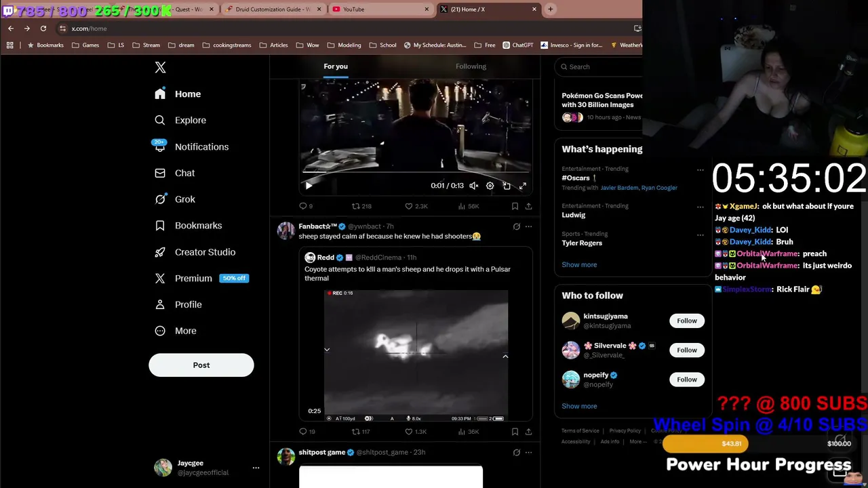Open Bookmarks in the X sidebar

[x=188, y=226]
